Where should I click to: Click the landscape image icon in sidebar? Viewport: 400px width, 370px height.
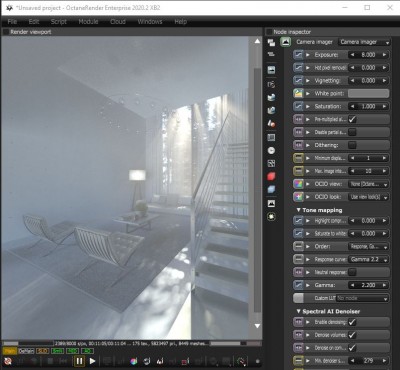(271, 203)
